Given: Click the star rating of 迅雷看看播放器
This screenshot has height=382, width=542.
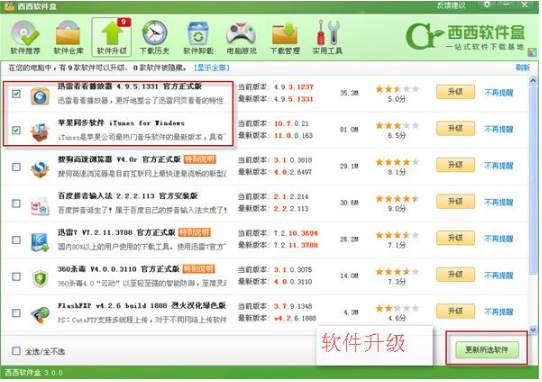Looking at the screenshot, I should point(397,89).
